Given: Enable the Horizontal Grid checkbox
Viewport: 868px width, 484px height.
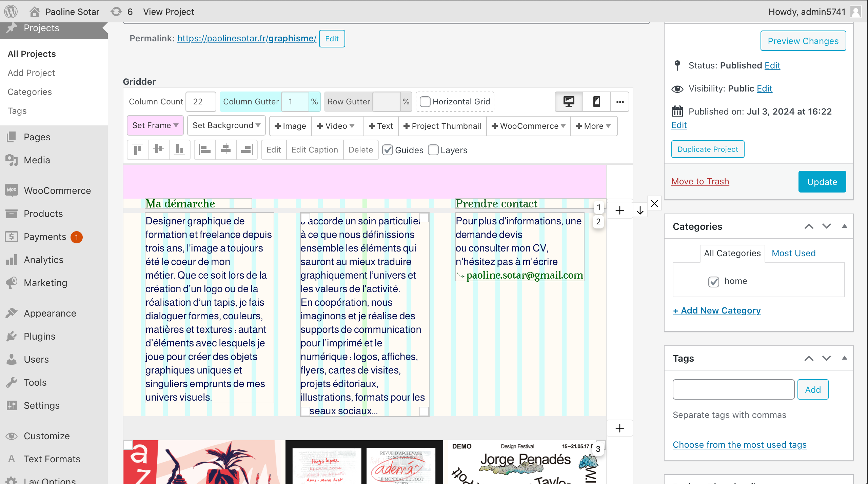Looking at the screenshot, I should tap(425, 102).
